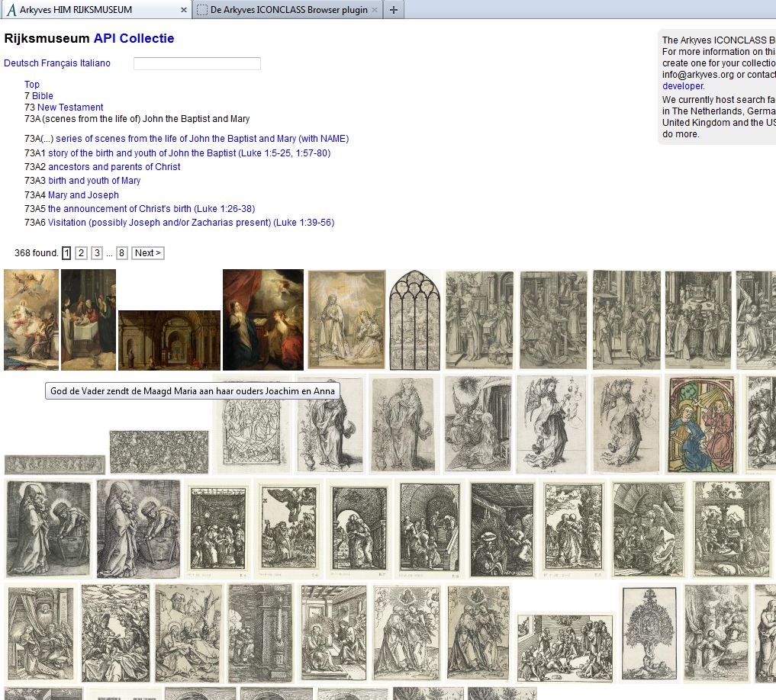This screenshot has width=776, height=700.
Task: Open the arched architectural interior painting thumbnail
Action: [169, 340]
